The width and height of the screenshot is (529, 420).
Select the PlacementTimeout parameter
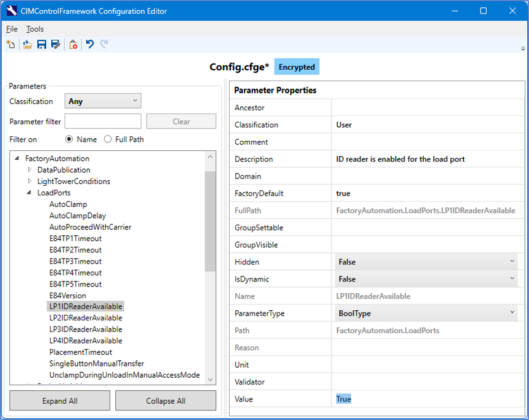(80, 352)
